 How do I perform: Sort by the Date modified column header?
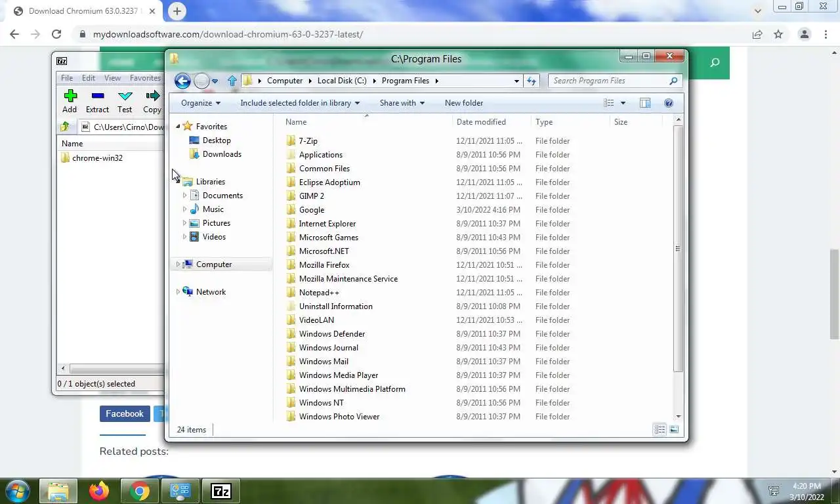point(492,122)
